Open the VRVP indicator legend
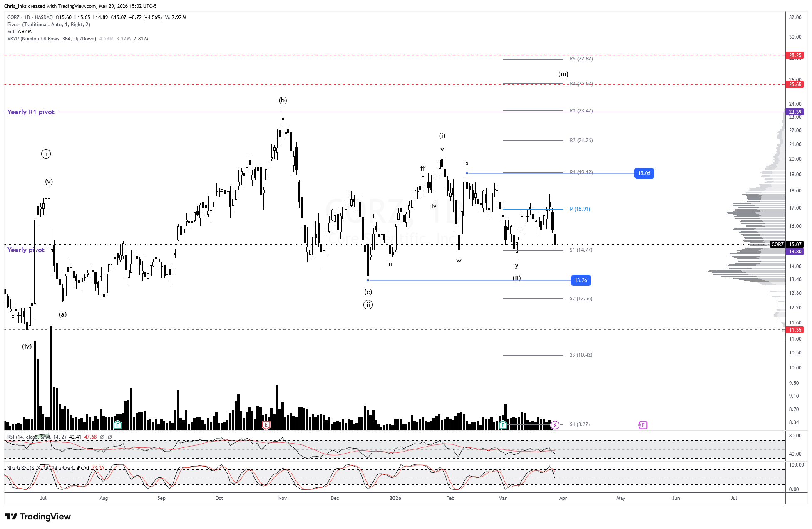 [52, 39]
